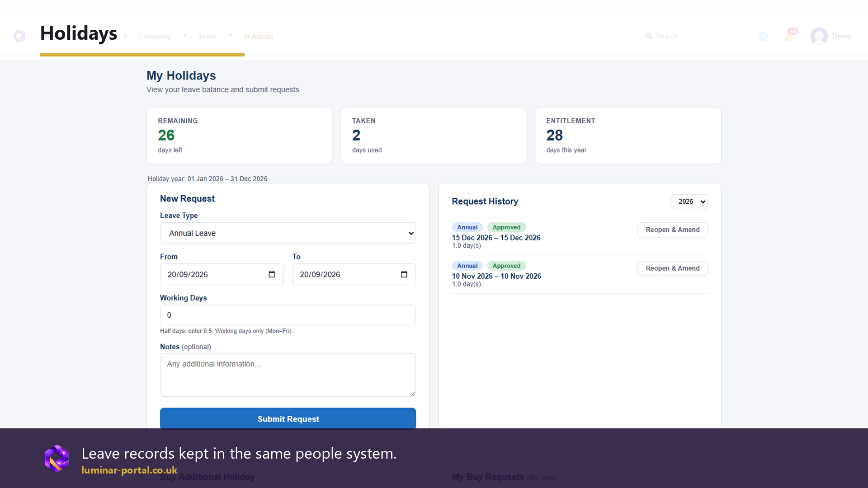Click the "Request History" heading
868x488 pixels.
(485, 202)
